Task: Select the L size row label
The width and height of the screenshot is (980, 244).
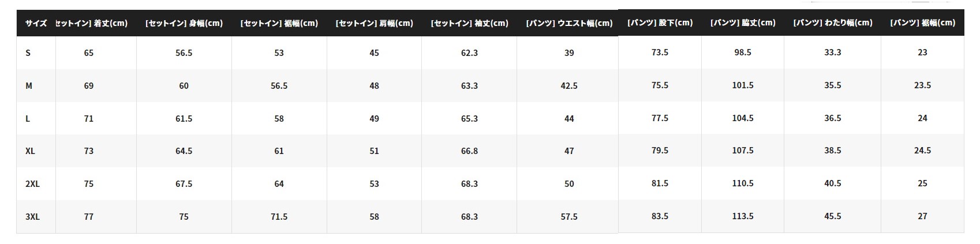Action: (28, 119)
